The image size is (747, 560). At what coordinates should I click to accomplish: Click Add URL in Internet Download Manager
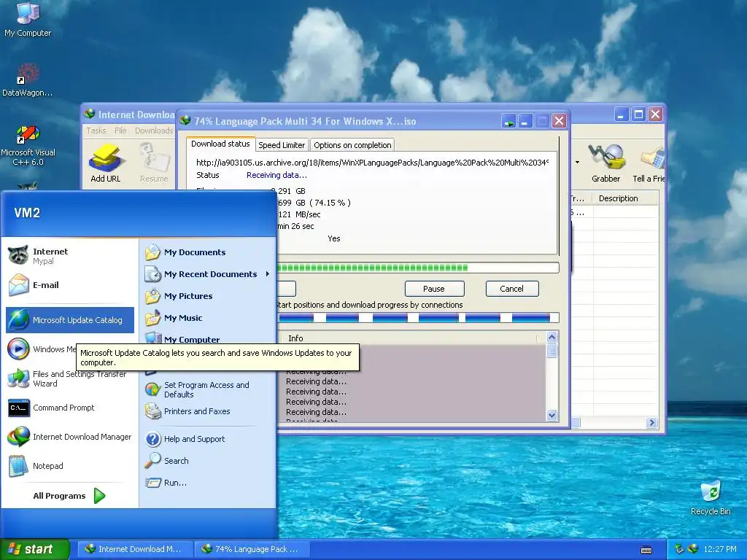[x=105, y=163]
